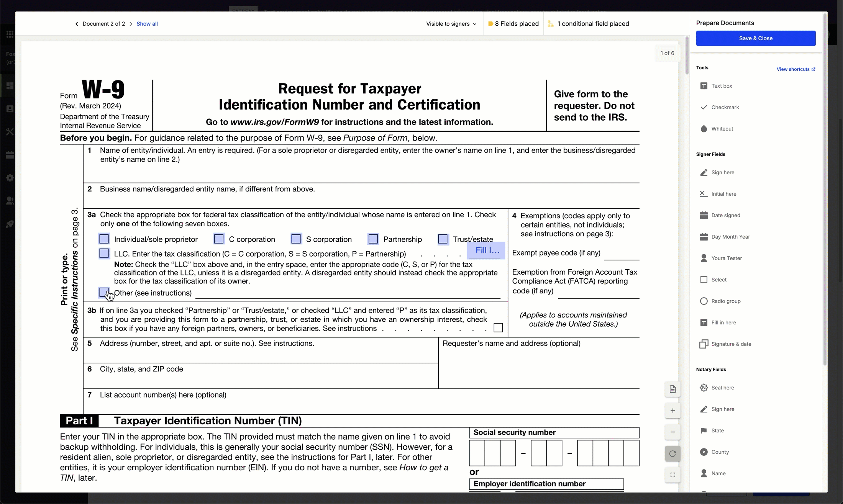Zoom in with the plus button
Screen dimensions: 843x504
tap(672, 411)
